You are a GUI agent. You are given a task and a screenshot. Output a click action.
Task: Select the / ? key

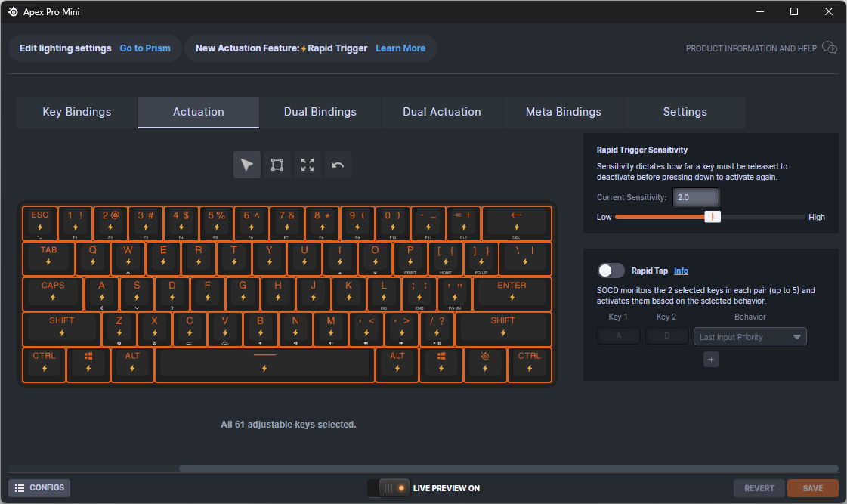[x=437, y=329]
